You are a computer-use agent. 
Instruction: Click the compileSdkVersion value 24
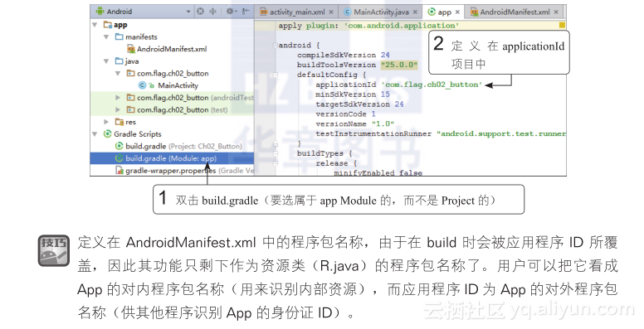(x=385, y=55)
